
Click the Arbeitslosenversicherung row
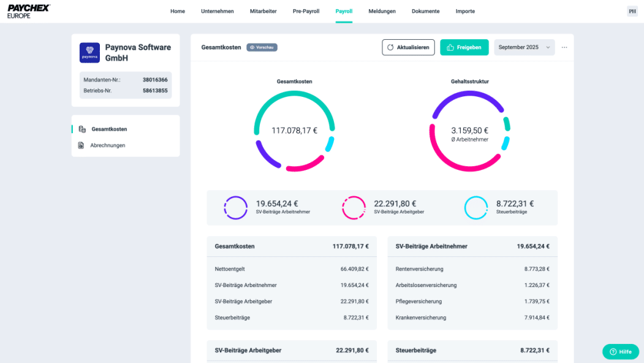(472, 285)
